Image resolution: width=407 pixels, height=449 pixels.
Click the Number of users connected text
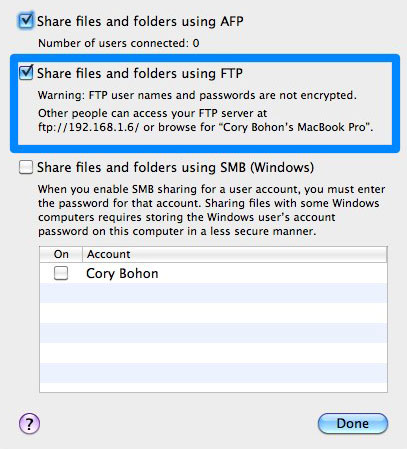[119, 43]
